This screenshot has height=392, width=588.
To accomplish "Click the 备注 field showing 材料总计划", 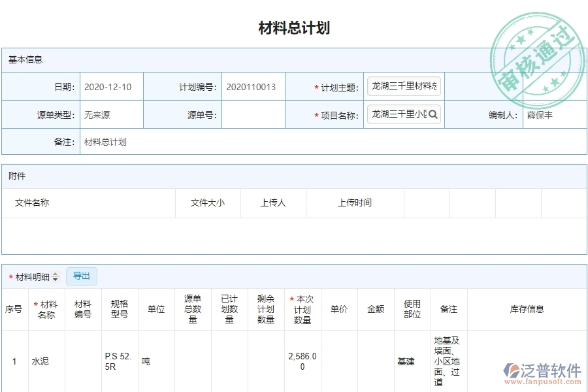I will coord(106,142).
